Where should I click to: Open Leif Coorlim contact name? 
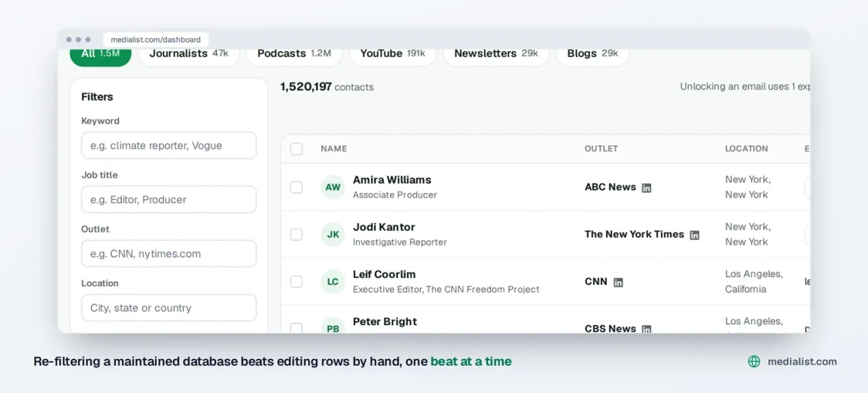384,275
